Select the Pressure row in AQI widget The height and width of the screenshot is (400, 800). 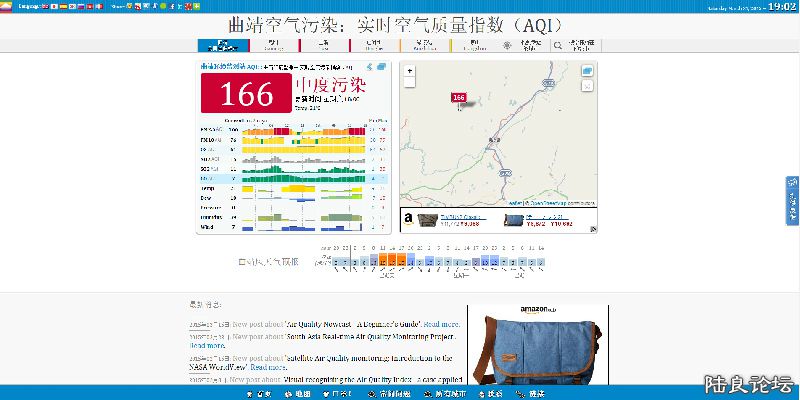click(294, 208)
